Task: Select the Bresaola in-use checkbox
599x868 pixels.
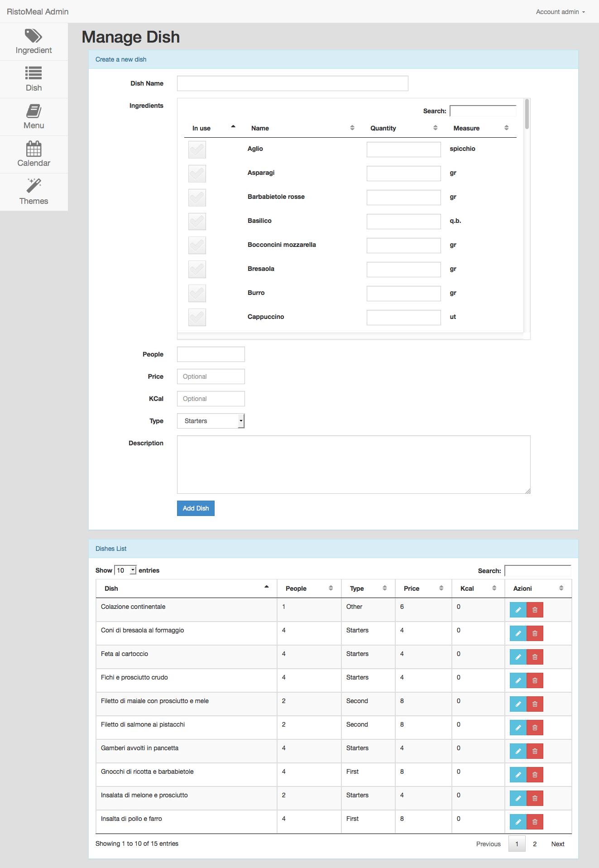Action: click(197, 270)
